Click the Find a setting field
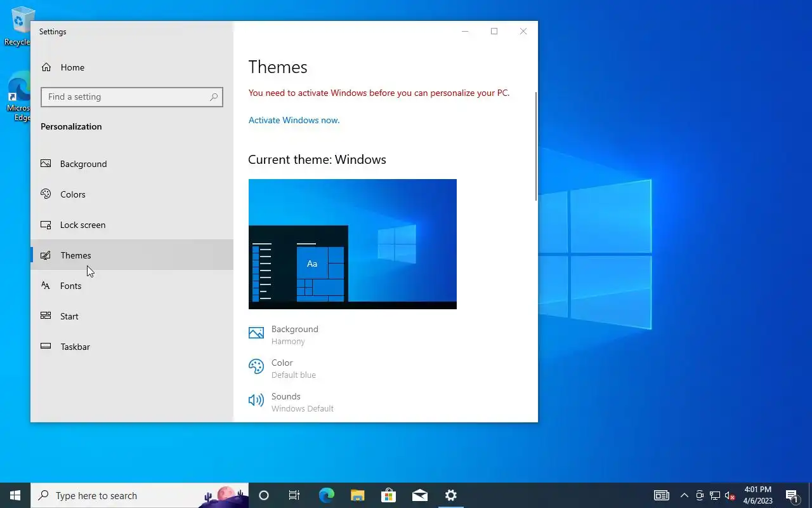 pos(132,97)
